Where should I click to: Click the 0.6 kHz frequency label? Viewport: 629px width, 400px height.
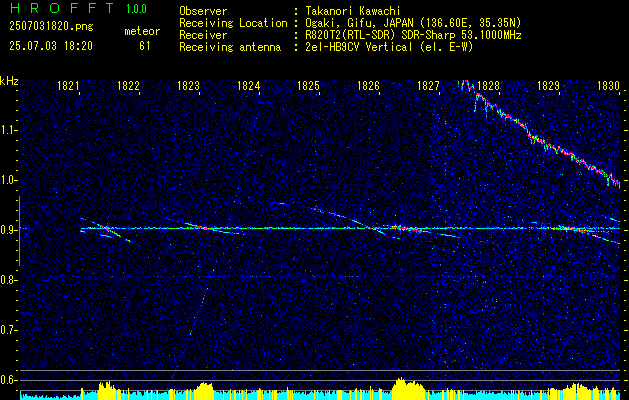coord(7,380)
